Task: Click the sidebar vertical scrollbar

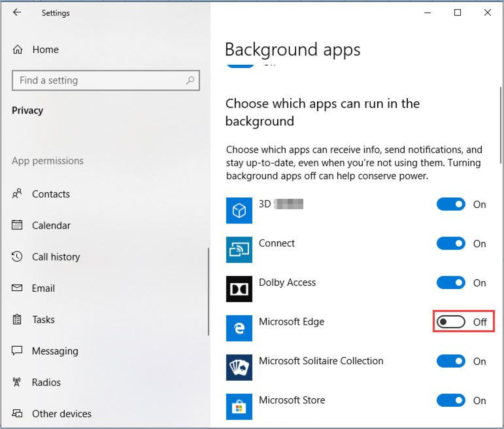Action: (x=208, y=291)
